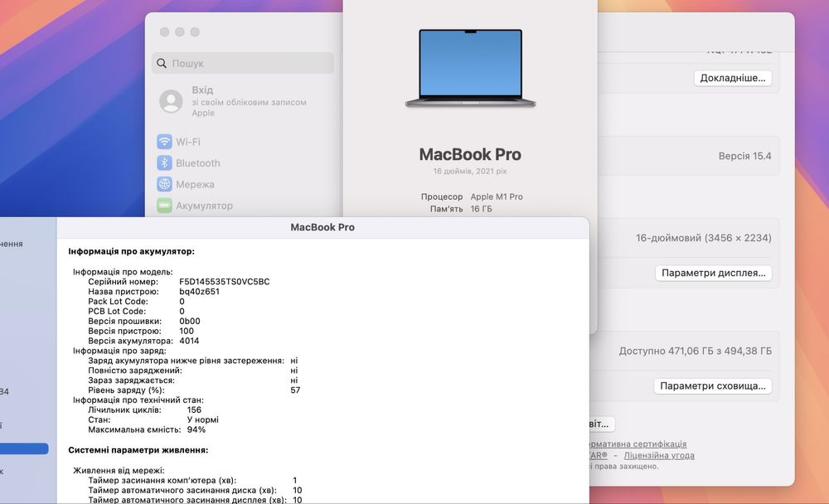This screenshot has width=829, height=504.
Task: Select Bluetooth label in Settings sidebar
Action: point(198,162)
